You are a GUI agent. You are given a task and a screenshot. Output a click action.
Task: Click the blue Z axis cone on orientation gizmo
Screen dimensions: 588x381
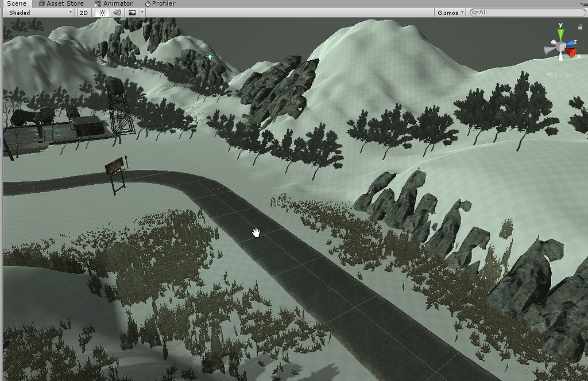[570, 42]
